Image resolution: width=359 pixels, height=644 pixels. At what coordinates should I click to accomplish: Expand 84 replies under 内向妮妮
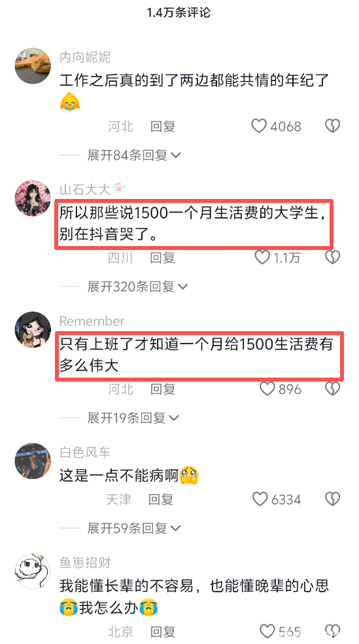click(134, 155)
